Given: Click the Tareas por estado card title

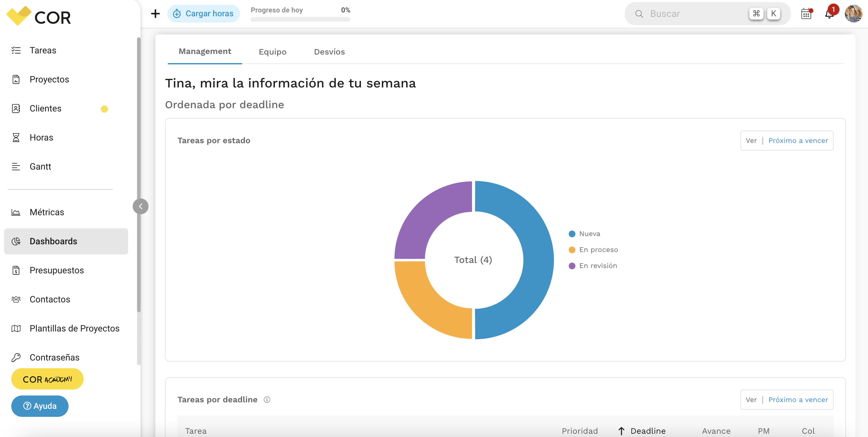Looking at the screenshot, I should 214,141.
